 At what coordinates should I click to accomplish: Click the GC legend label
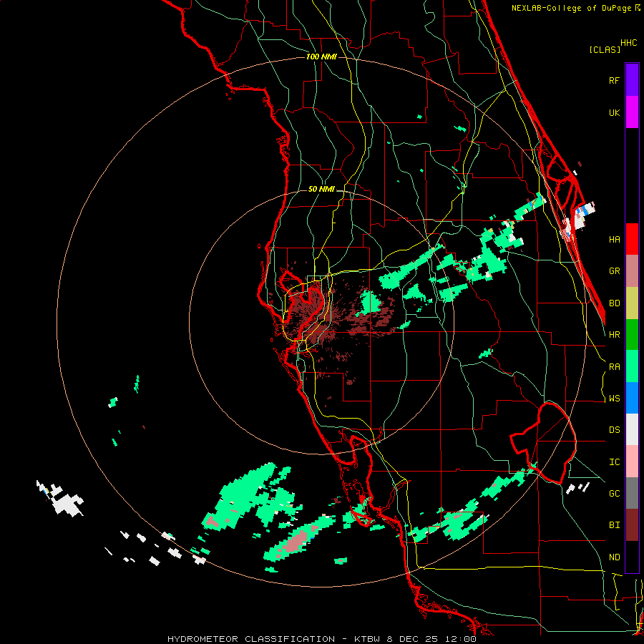tap(614, 494)
